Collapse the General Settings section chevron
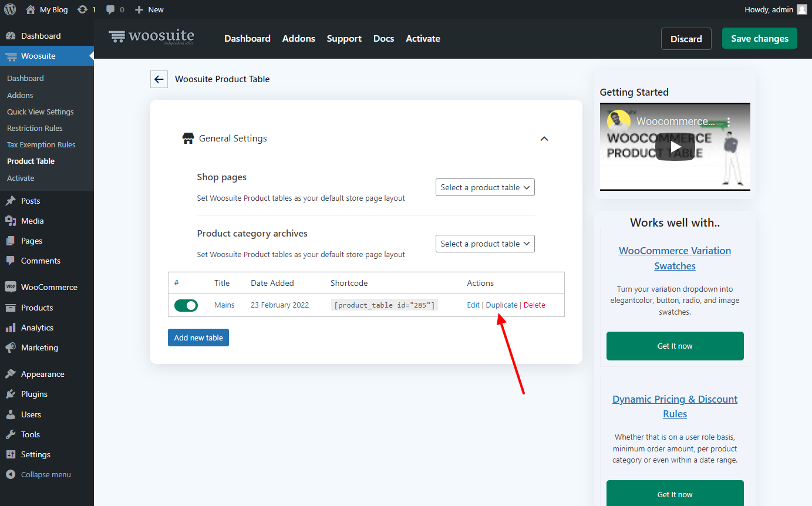Viewport: 812px width, 506px height. coord(544,139)
